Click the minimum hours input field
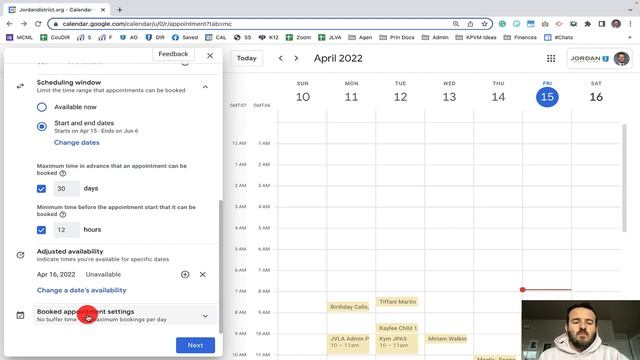Viewport: 640px width, 360px height. point(67,230)
